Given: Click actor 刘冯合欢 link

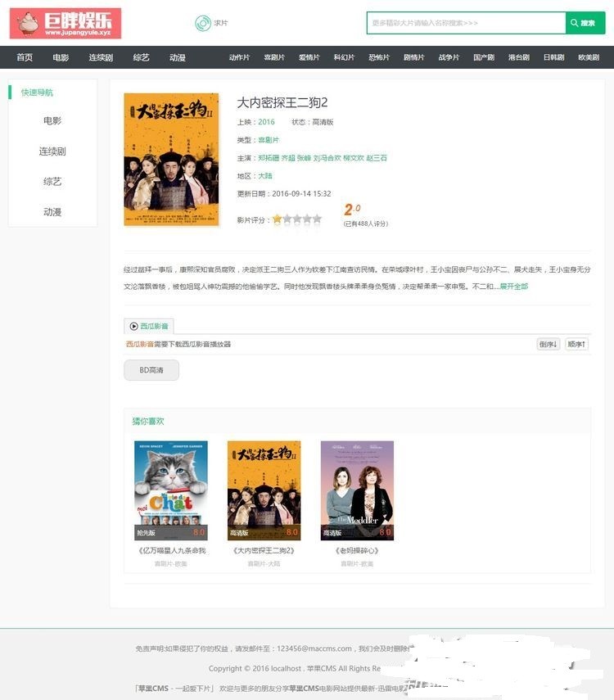Looking at the screenshot, I should (327, 157).
